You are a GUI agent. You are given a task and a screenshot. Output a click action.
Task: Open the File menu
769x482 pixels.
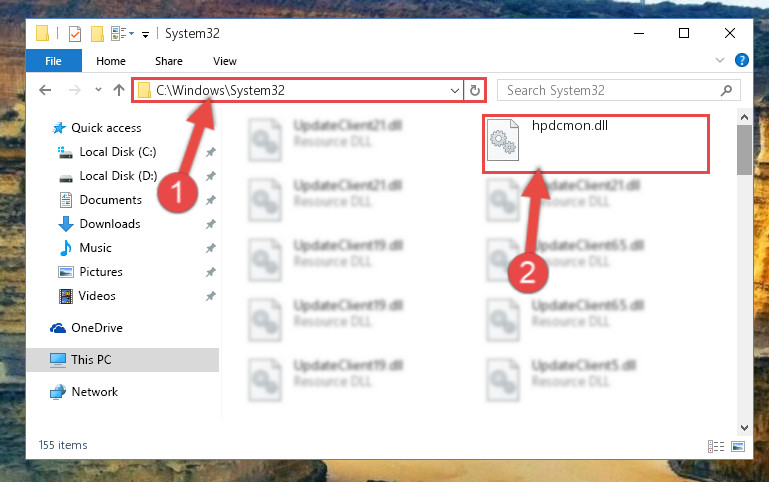(x=53, y=61)
